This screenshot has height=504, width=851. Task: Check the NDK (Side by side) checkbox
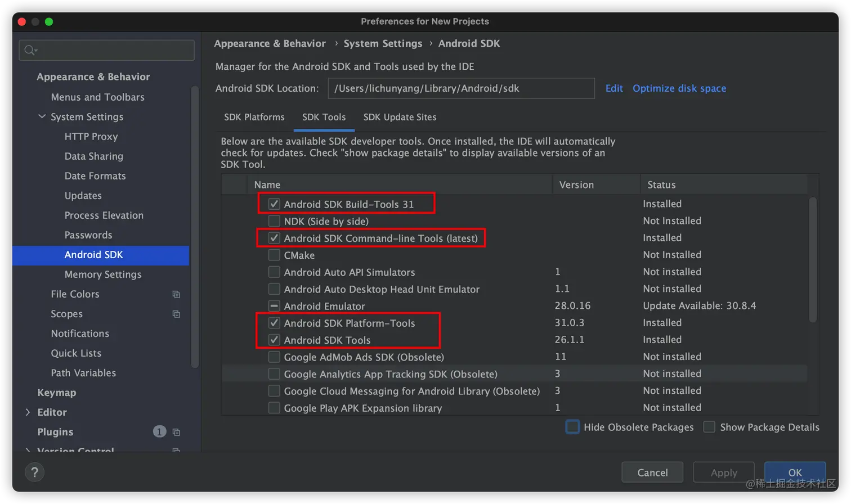click(274, 221)
